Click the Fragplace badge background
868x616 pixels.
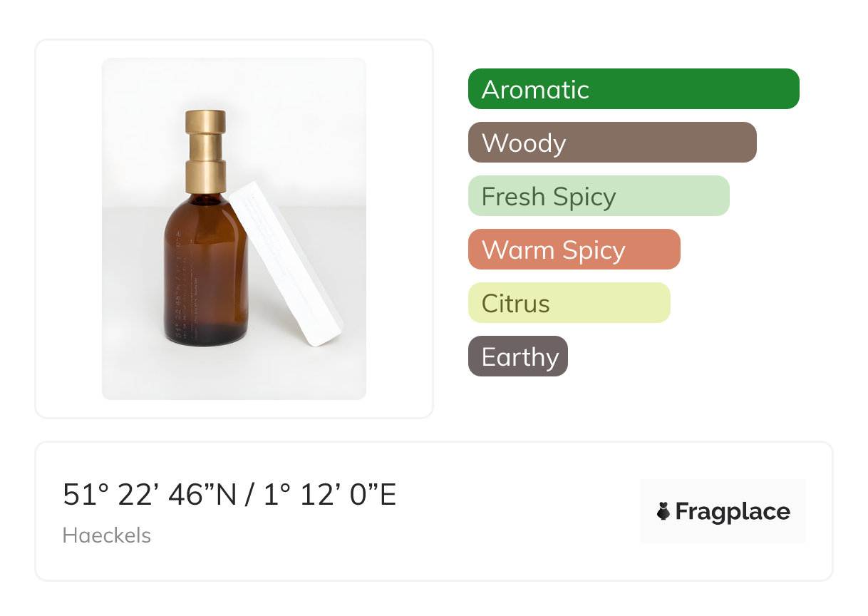click(723, 492)
